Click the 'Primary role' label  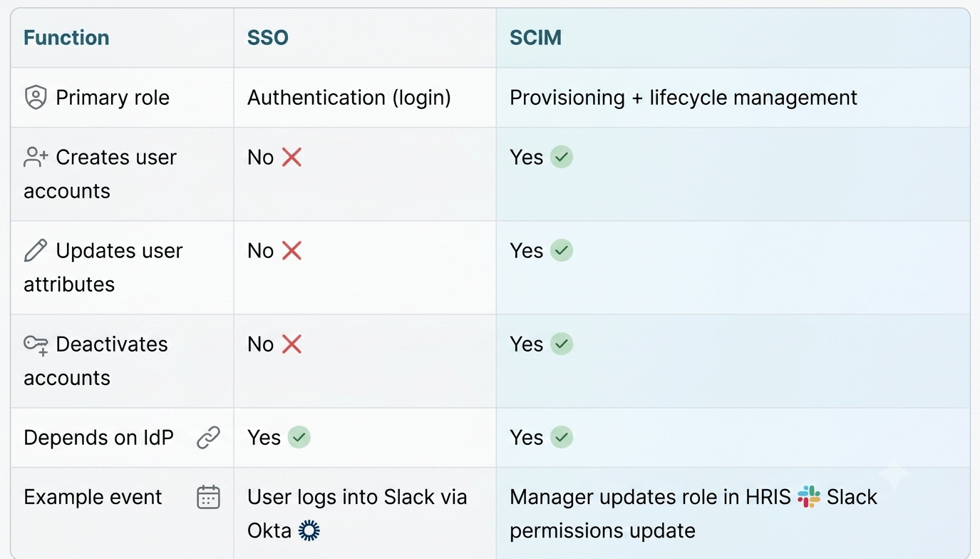(113, 98)
